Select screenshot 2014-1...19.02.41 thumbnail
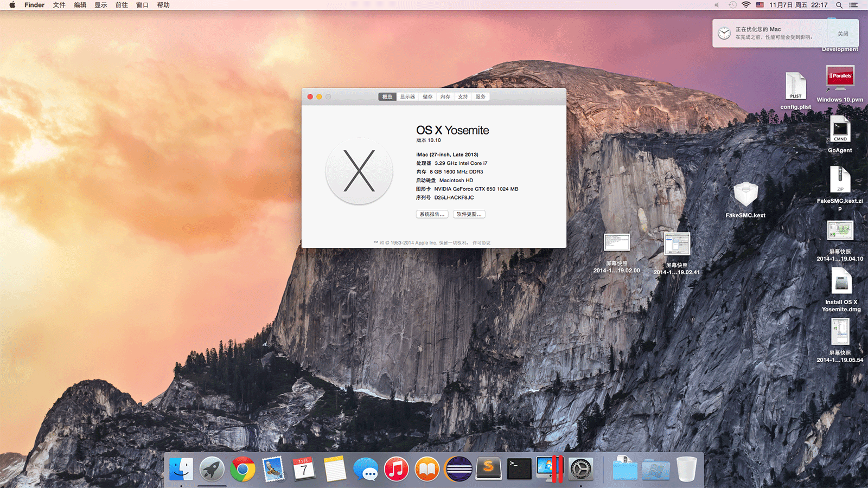Screen dimensions: 868x488 pos(677,243)
